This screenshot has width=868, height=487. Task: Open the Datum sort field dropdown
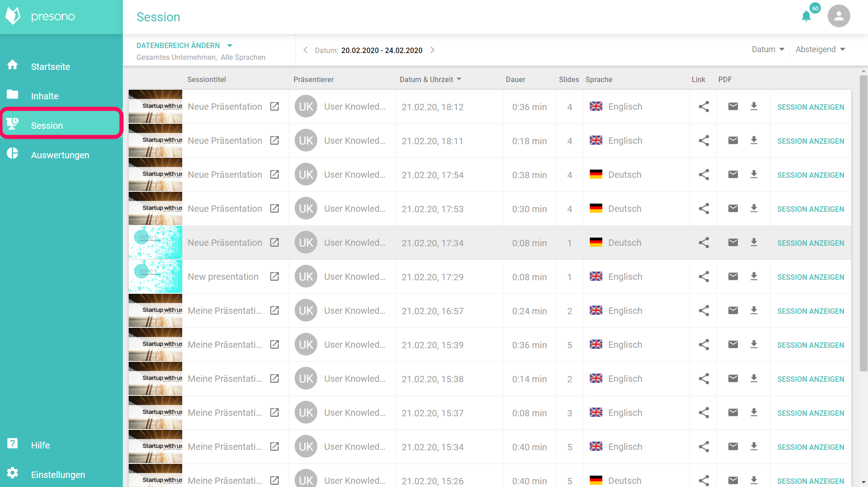(x=767, y=49)
